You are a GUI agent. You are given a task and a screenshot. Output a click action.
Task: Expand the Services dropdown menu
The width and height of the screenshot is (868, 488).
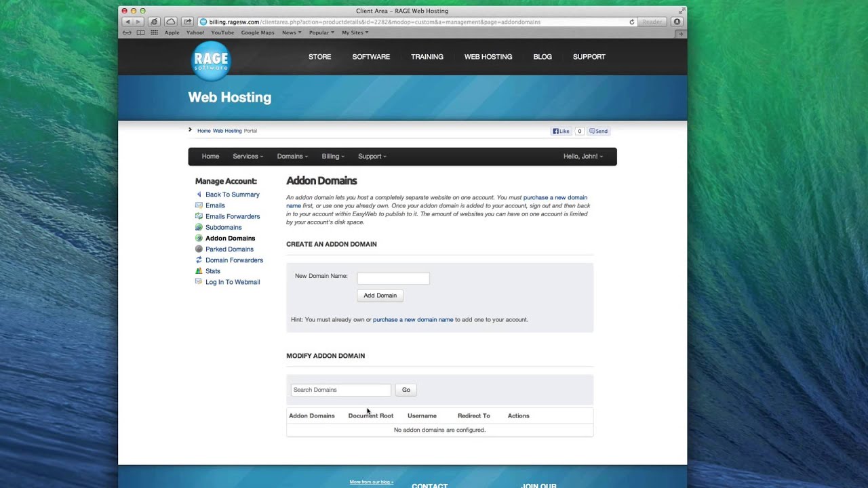tap(248, 157)
